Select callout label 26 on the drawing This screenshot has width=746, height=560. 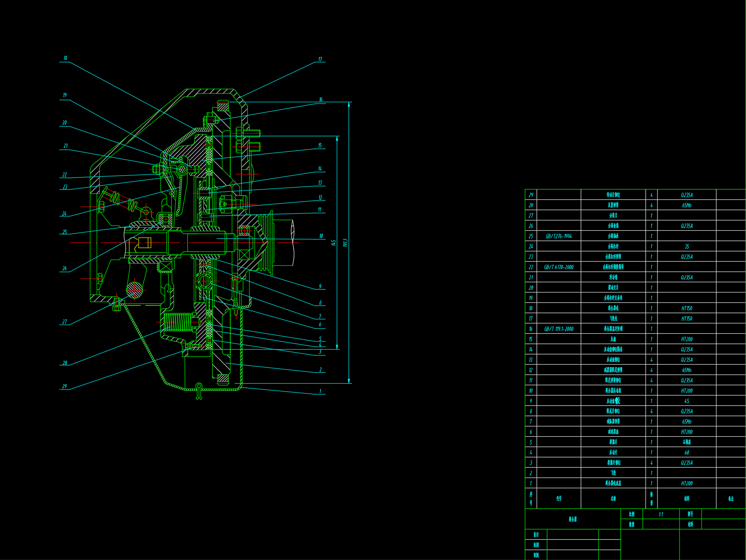64,269
